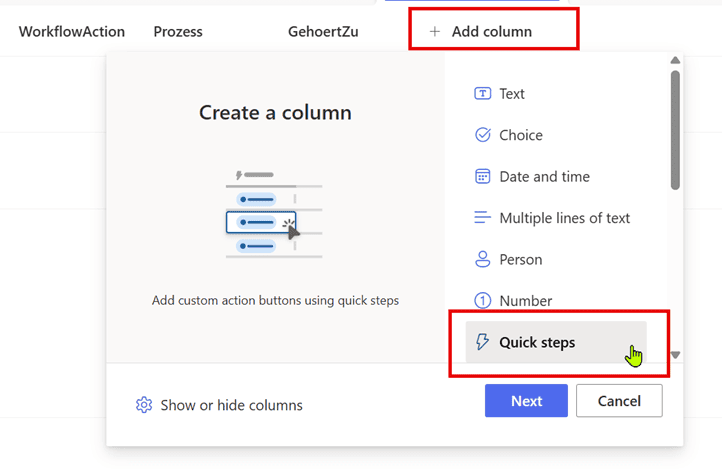Image resolution: width=722 pixels, height=469 pixels.
Task: Click the Prozess column header
Action: (x=178, y=32)
